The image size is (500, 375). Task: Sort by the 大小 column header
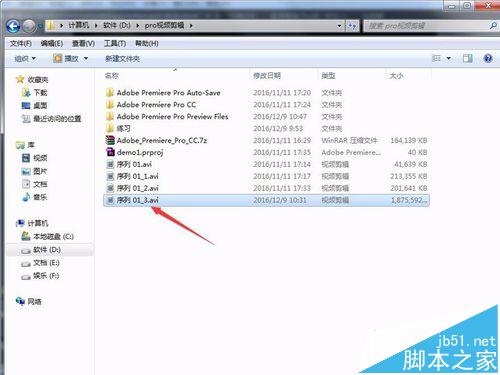tap(396, 76)
